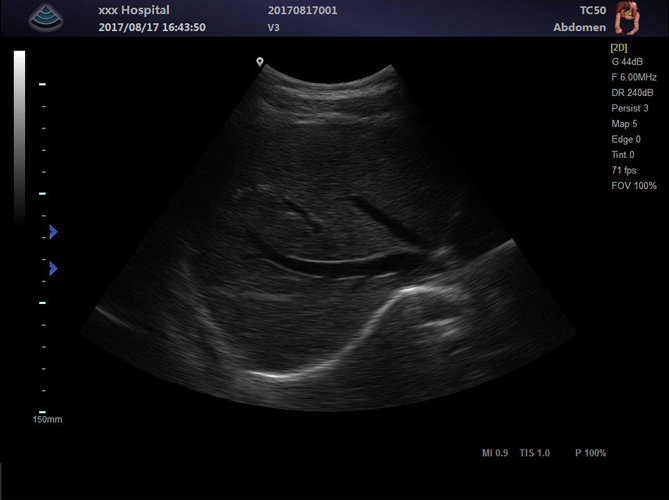Image resolution: width=669 pixels, height=500 pixels.
Task: Click the date 2017/08/17 16:43:50
Action: click(152, 27)
